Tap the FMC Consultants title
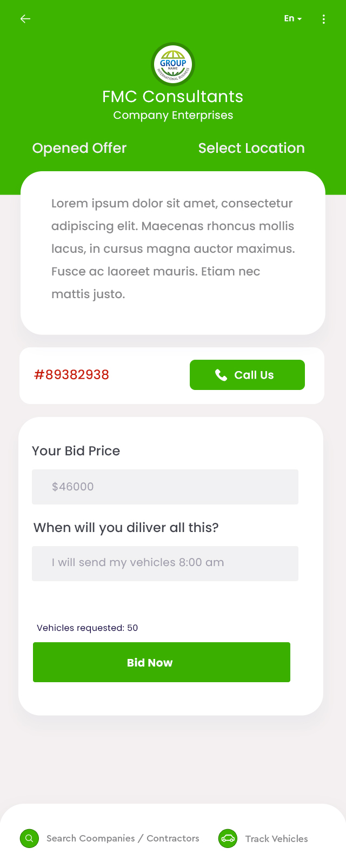 pyautogui.click(x=173, y=97)
